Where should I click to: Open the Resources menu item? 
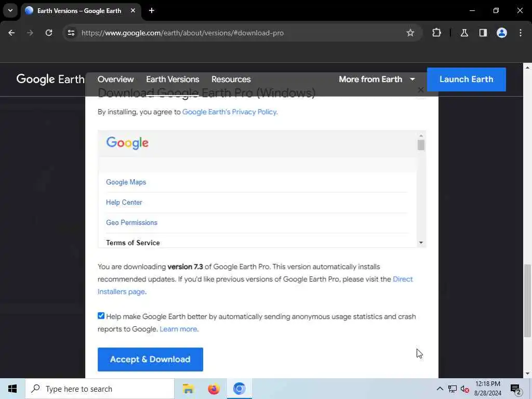point(231,79)
